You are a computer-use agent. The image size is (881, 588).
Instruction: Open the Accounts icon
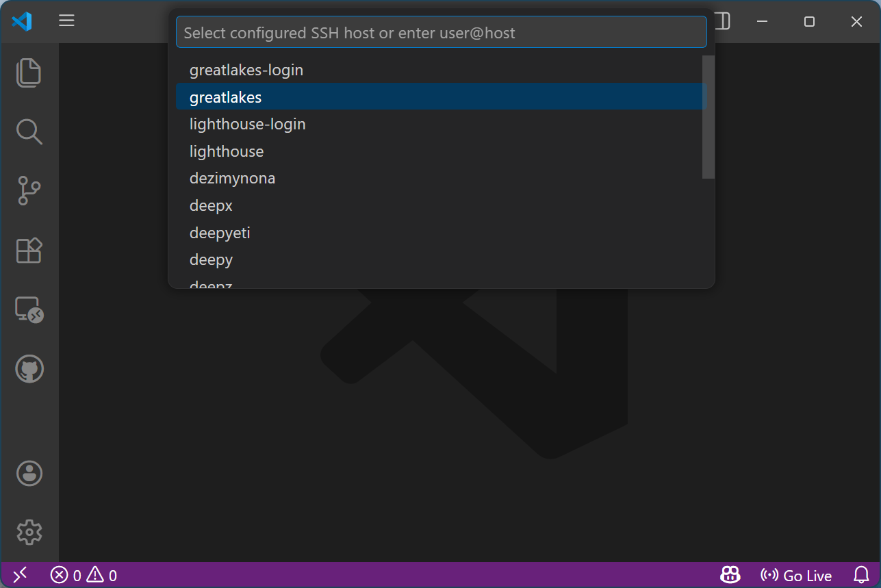29,473
